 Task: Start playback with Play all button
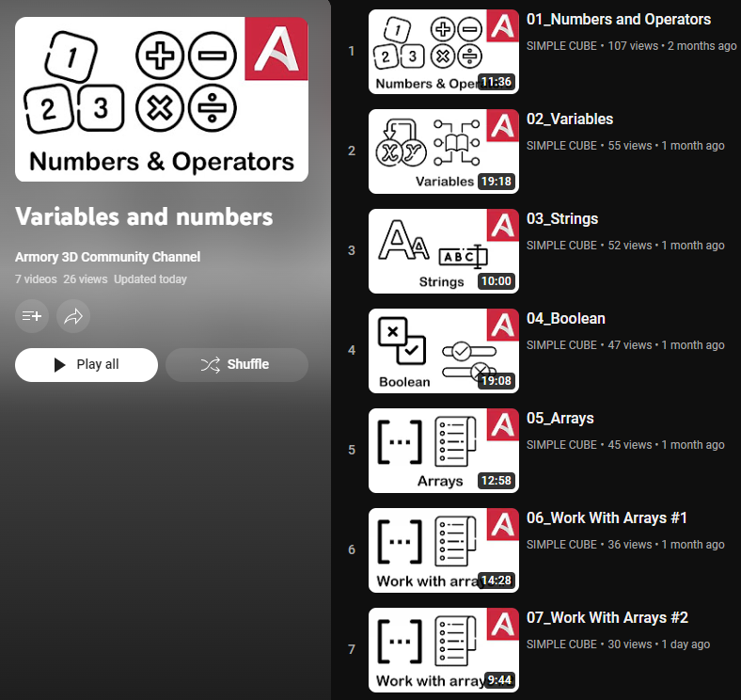coord(87,365)
